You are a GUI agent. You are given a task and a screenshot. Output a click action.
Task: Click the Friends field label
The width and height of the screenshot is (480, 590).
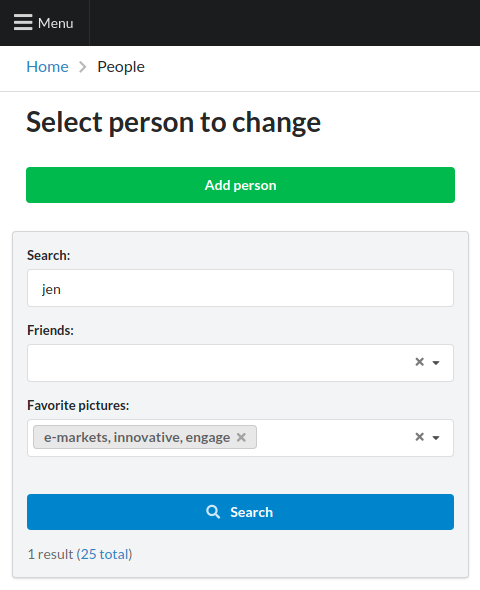(50, 330)
